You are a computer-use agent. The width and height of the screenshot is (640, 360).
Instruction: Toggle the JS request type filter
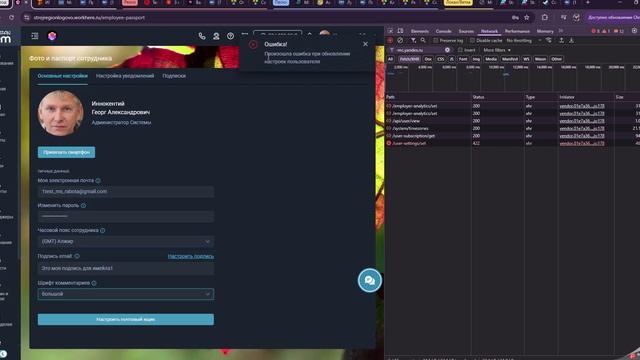point(451,59)
